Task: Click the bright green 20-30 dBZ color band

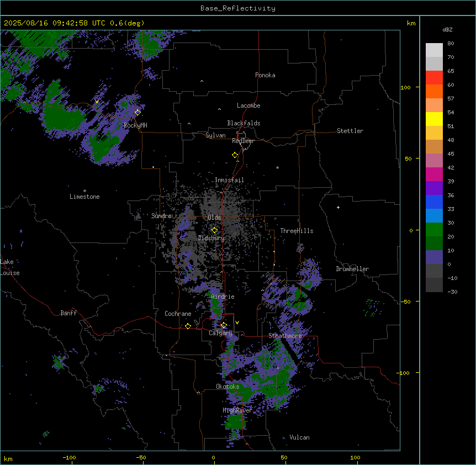Action: coord(434,230)
